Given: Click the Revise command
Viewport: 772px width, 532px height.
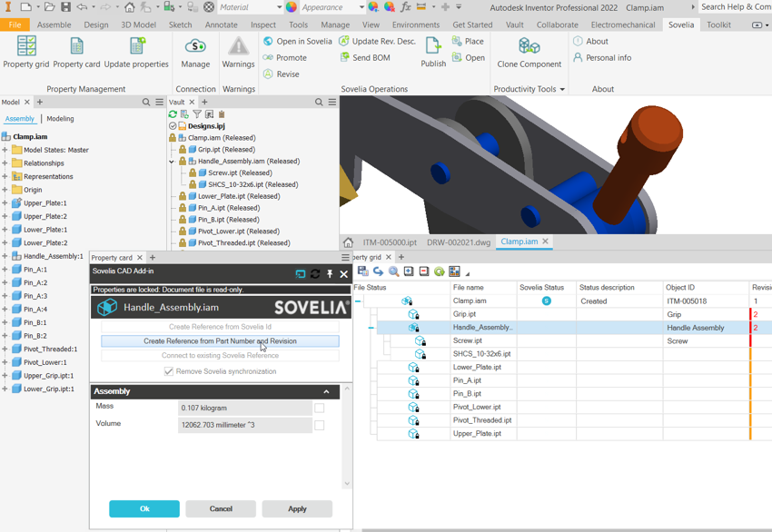Looking at the screenshot, I should pos(282,74).
